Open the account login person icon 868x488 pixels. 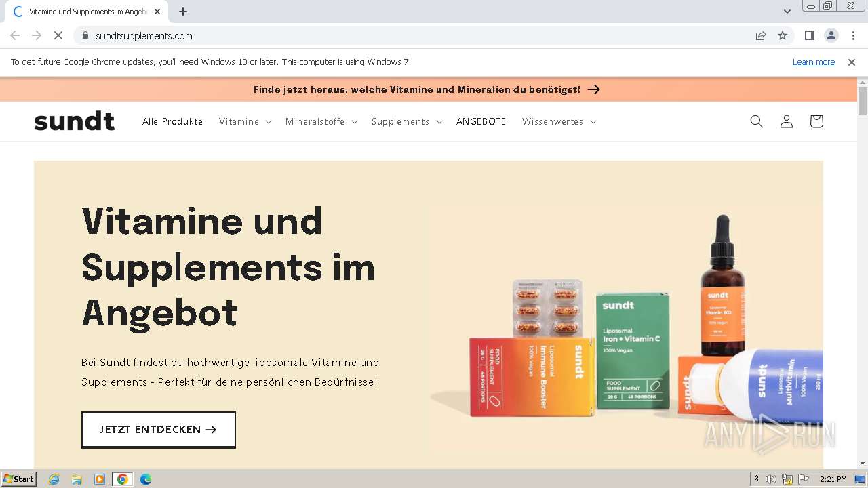coord(787,121)
